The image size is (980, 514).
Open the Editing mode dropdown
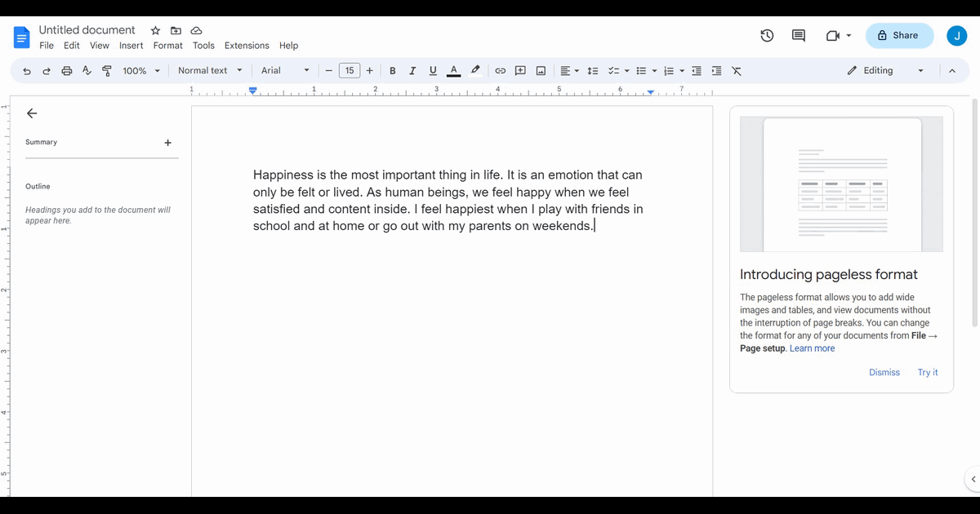coord(886,71)
